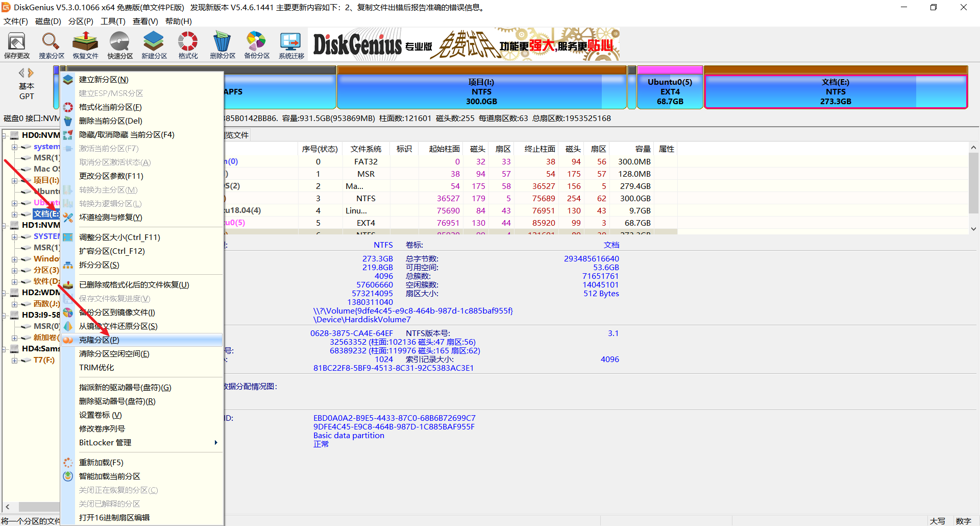Click the 新建分区 new partition icon
This screenshot has width=980, height=526.
154,45
